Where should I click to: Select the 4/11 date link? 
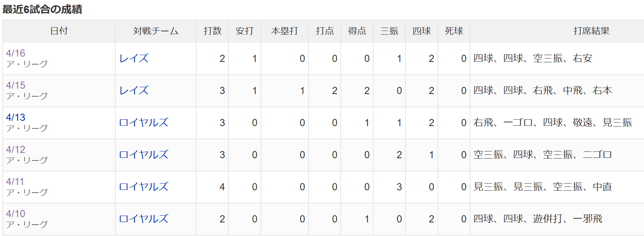pos(15,182)
